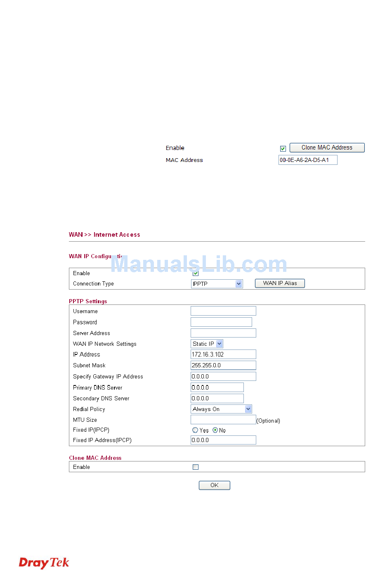Focus the Password input field

pos(221,322)
